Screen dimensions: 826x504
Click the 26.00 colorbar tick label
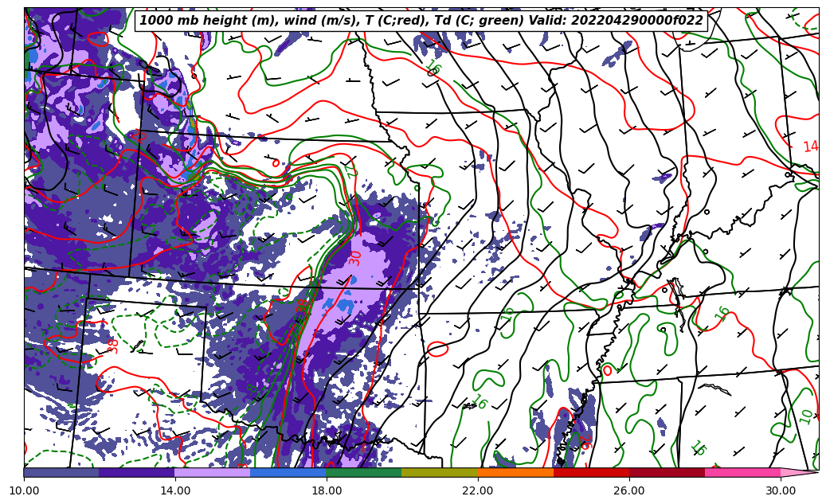click(x=629, y=490)
